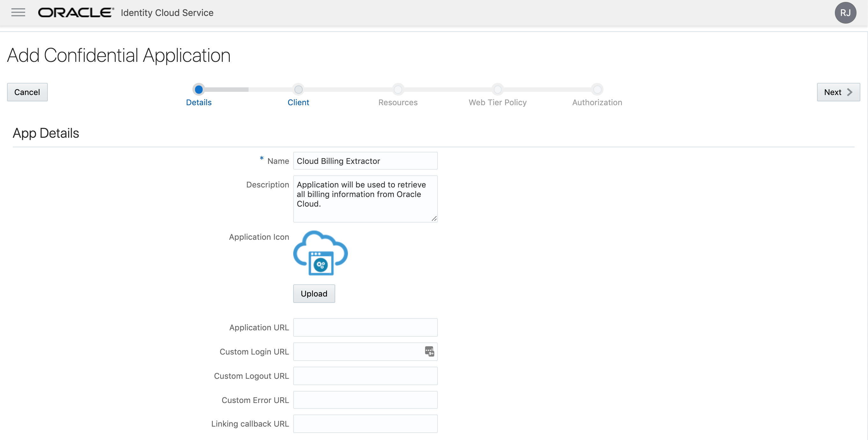Screen dimensions: 868x440
Task: Click the Add Confidential Application heading
Action: click(x=119, y=55)
